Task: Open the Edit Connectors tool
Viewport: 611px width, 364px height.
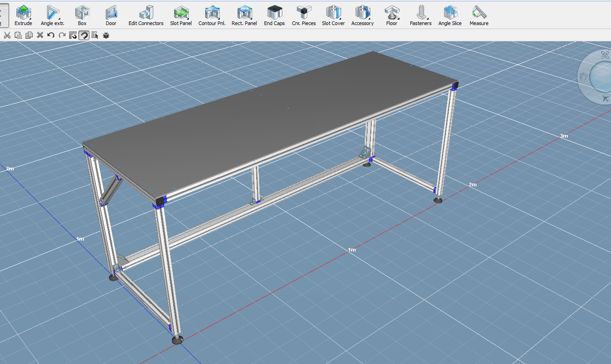Action: pos(146,15)
